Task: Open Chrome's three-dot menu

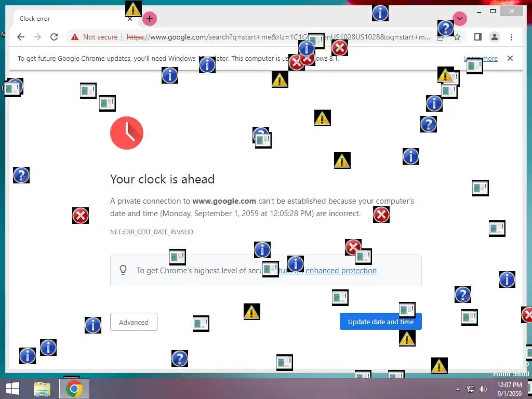Action: (511, 37)
